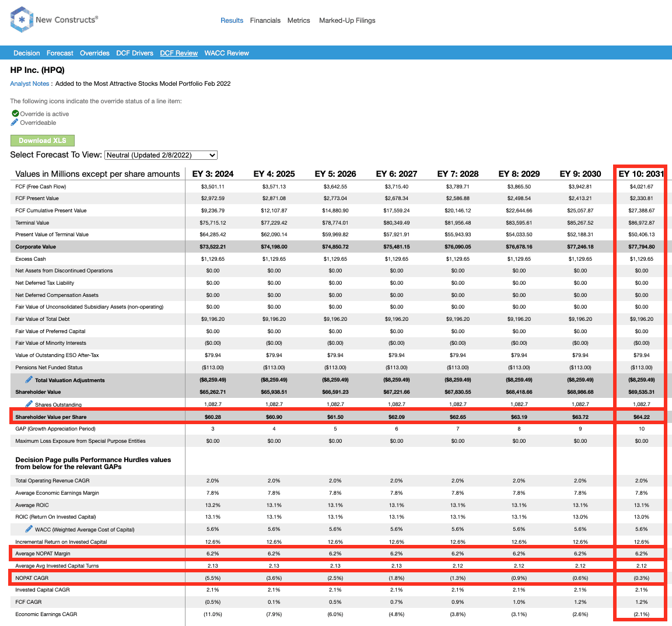
Task: Open the Financials top menu
Action: pyautogui.click(x=265, y=20)
